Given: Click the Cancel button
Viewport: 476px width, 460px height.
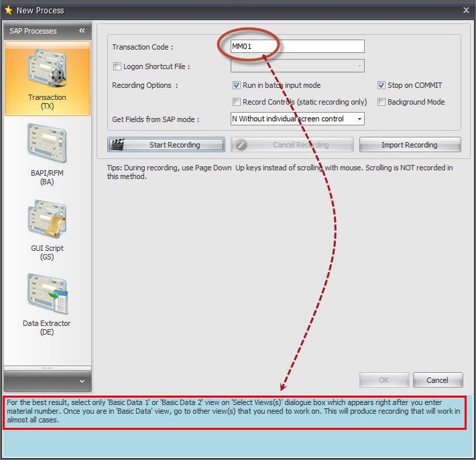Looking at the screenshot, I should pyautogui.click(x=438, y=380).
